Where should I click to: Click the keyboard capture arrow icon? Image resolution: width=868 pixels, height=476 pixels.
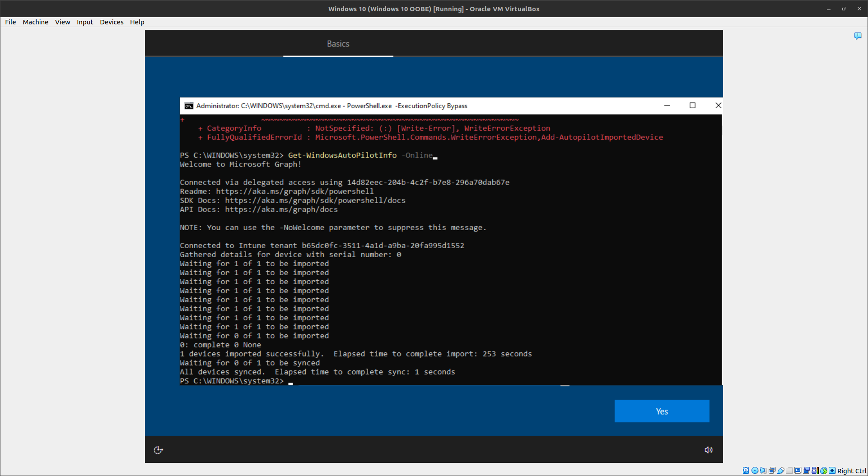pyautogui.click(x=832, y=471)
